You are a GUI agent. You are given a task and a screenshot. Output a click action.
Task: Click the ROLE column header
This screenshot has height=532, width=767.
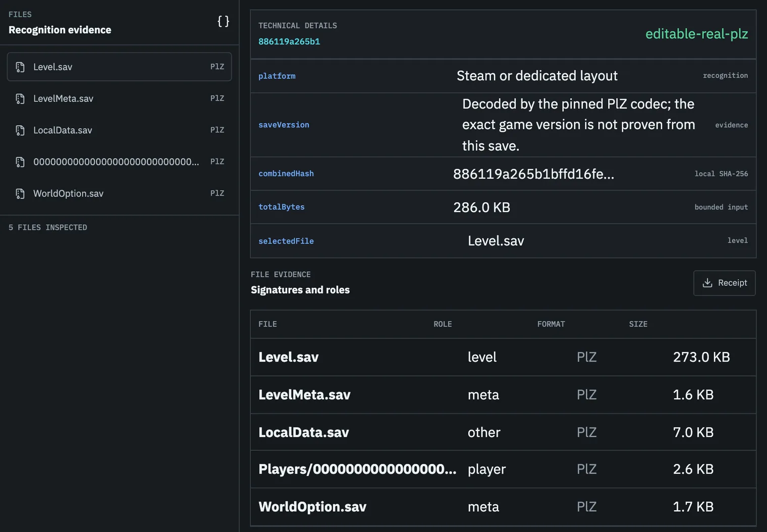(x=443, y=324)
